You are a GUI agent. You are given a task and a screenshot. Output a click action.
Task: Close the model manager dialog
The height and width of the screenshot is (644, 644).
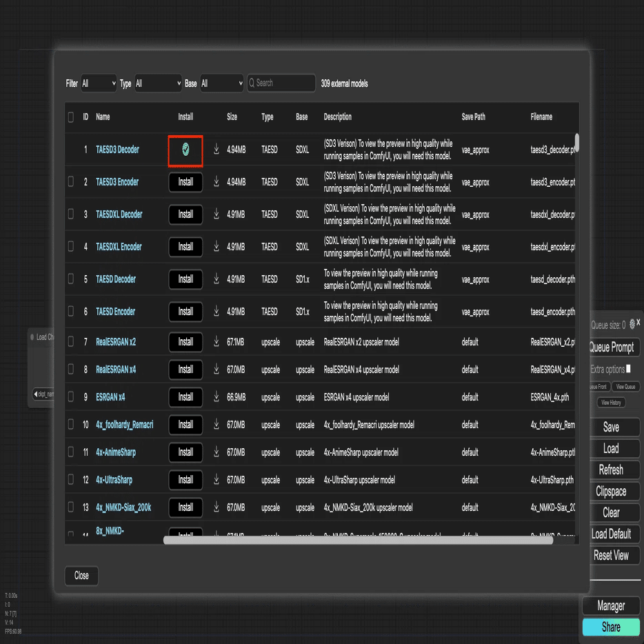point(81,576)
